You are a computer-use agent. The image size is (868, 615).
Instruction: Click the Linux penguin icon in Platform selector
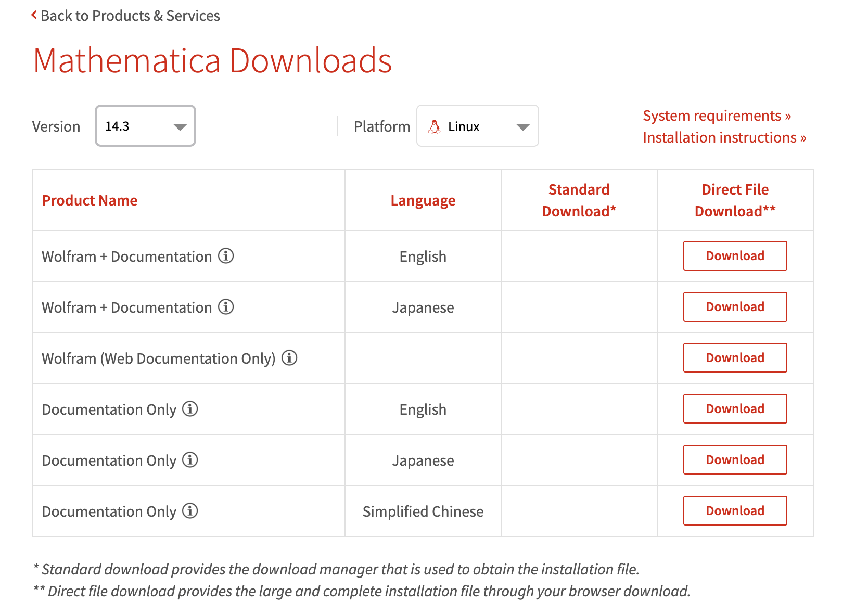(x=435, y=126)
